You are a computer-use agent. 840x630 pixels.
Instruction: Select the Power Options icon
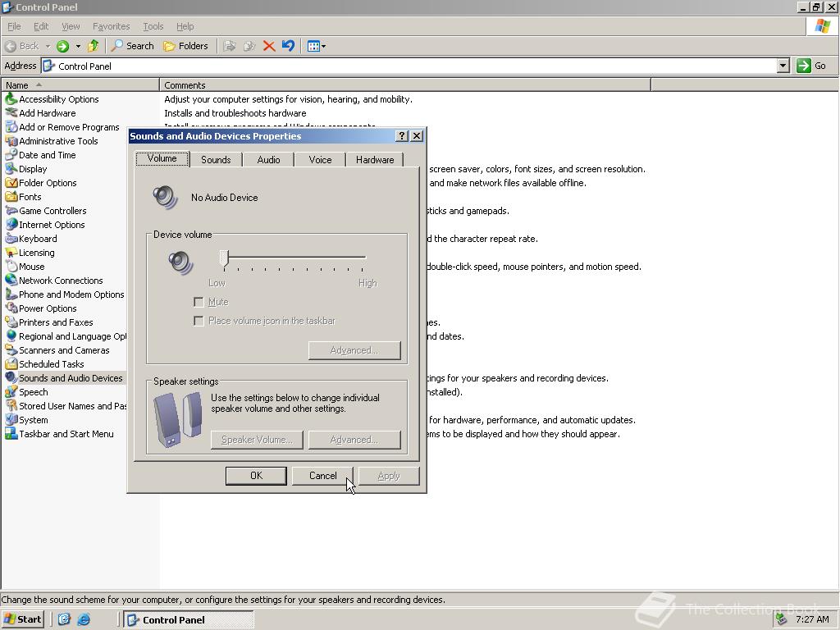(x=11, y=308)
